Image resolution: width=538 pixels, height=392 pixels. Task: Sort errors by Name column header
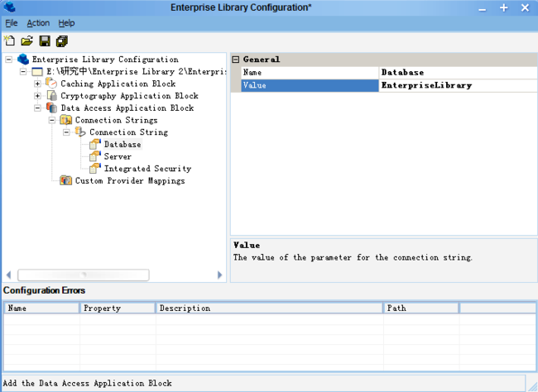pos(41,308)
